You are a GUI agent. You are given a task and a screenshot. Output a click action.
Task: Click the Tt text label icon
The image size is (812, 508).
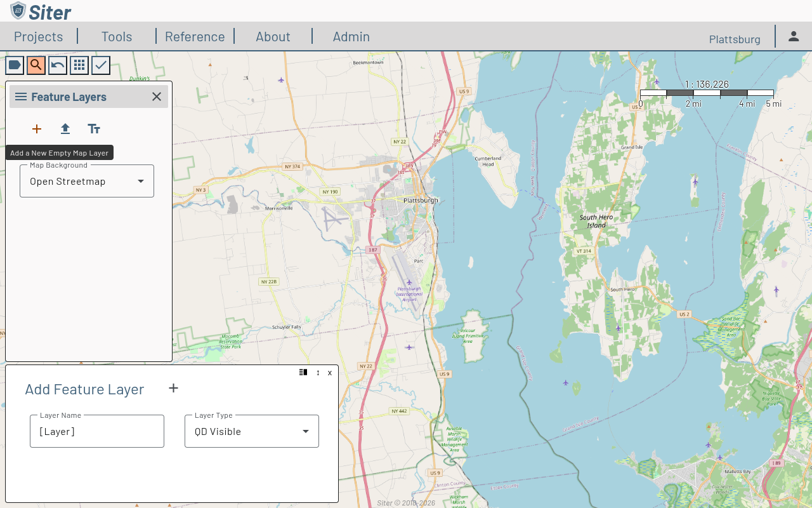(94, 129)
